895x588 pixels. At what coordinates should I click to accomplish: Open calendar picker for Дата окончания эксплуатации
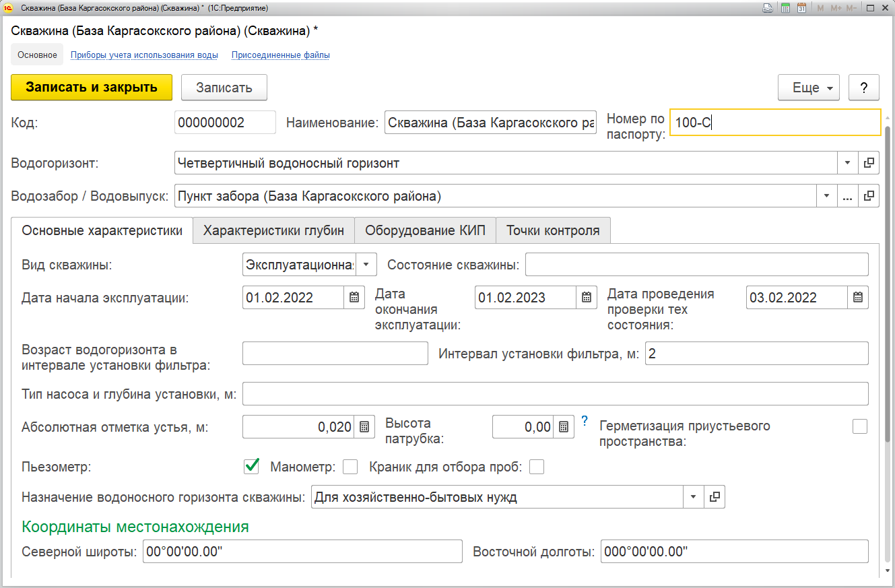[587, 298]
